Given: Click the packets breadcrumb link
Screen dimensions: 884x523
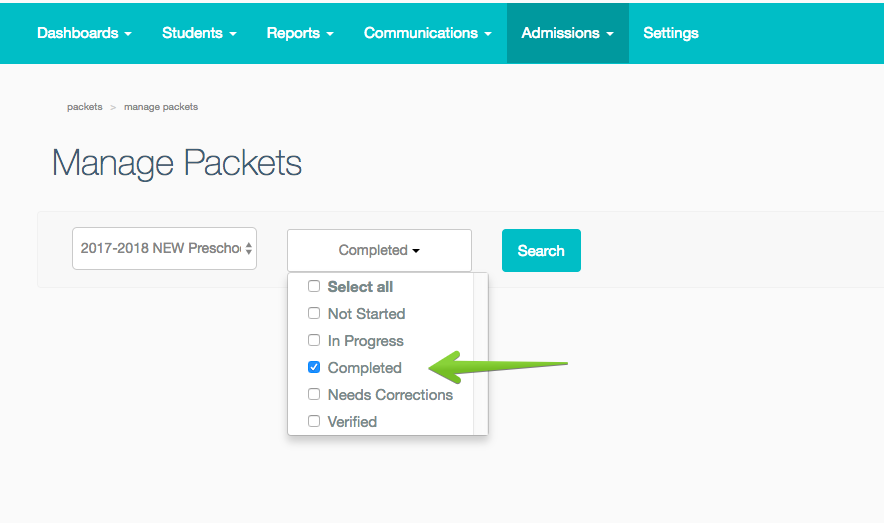Looking at the screenshot, I should (x=85, y=107).
